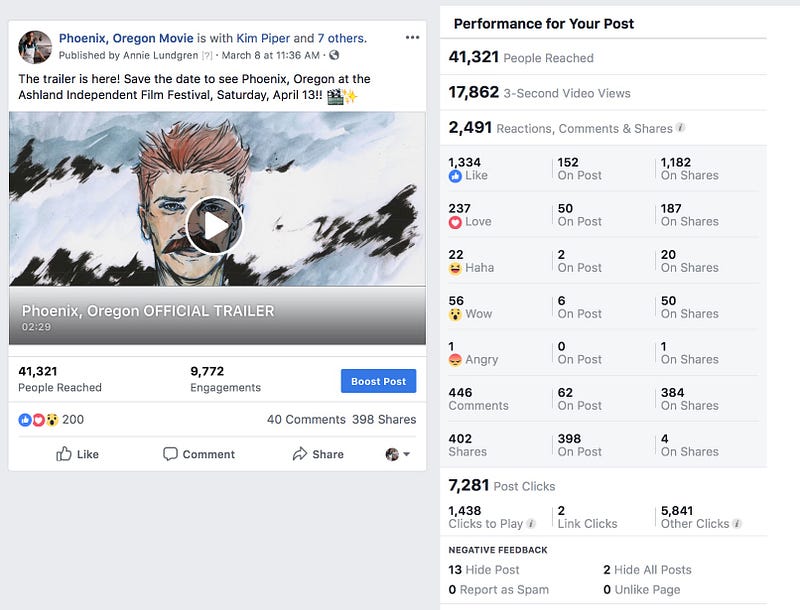
Task: Click the info icon next to Other Clicks
Action: click(737, 523)
